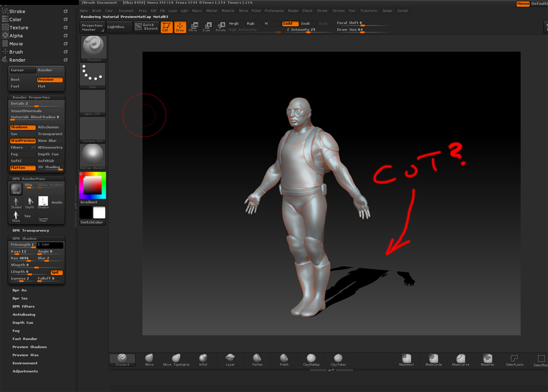Switch on Zsub mode

(x=305, y=23)
